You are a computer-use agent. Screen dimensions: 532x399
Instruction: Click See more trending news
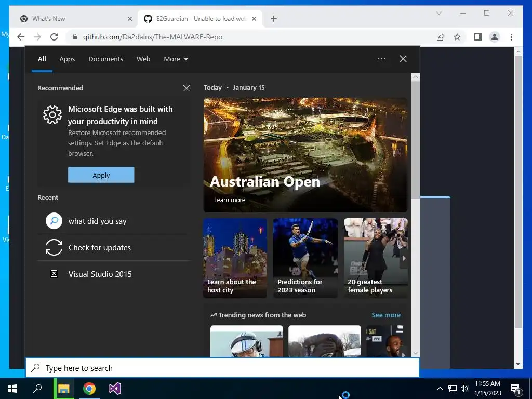tap(386, 315)
